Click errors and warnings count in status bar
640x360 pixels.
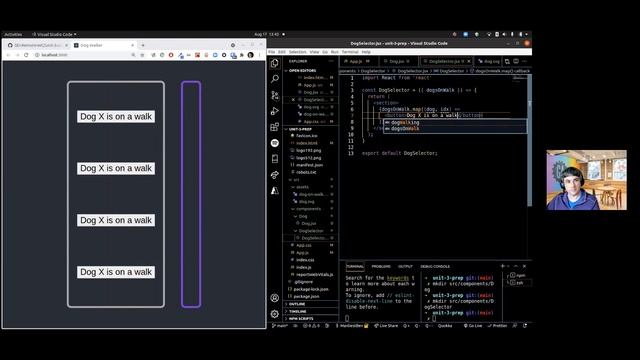coord(311,326)
